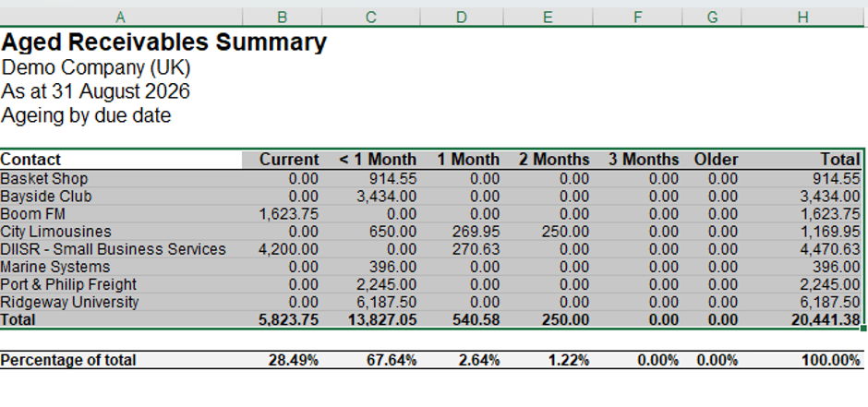The height and width of the screenshot is (407, 868).
Task: Click DIISR's 270.63 in 1 Month
Action: (462, 249)
